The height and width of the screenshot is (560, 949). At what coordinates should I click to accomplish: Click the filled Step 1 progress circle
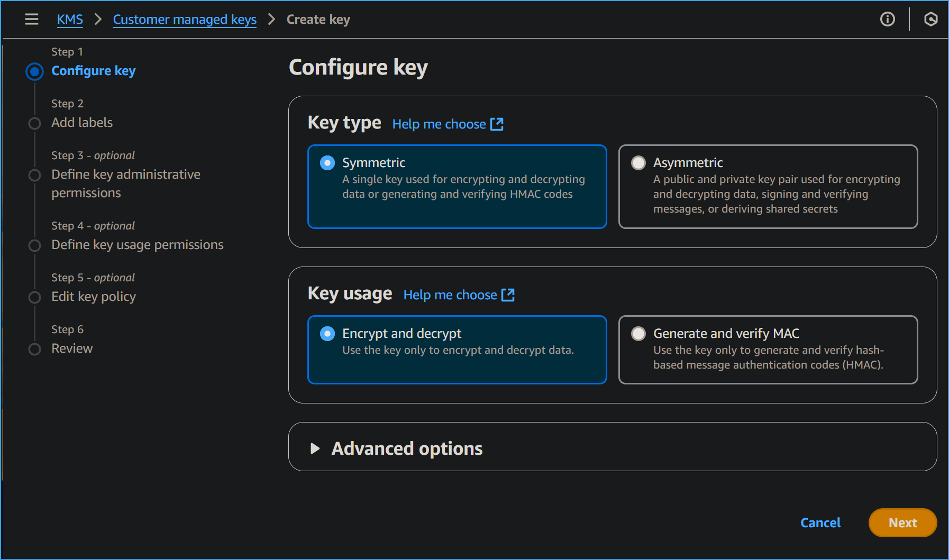pos(34,71)
